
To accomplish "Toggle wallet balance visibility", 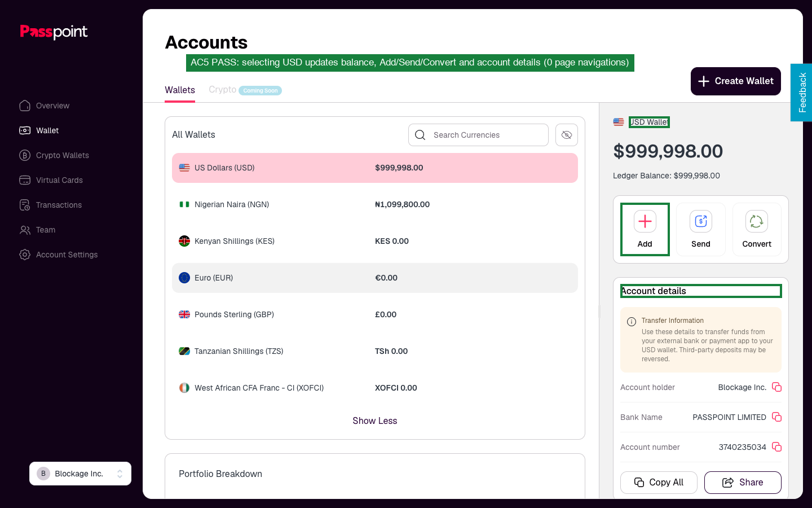I will coord(567,135).
